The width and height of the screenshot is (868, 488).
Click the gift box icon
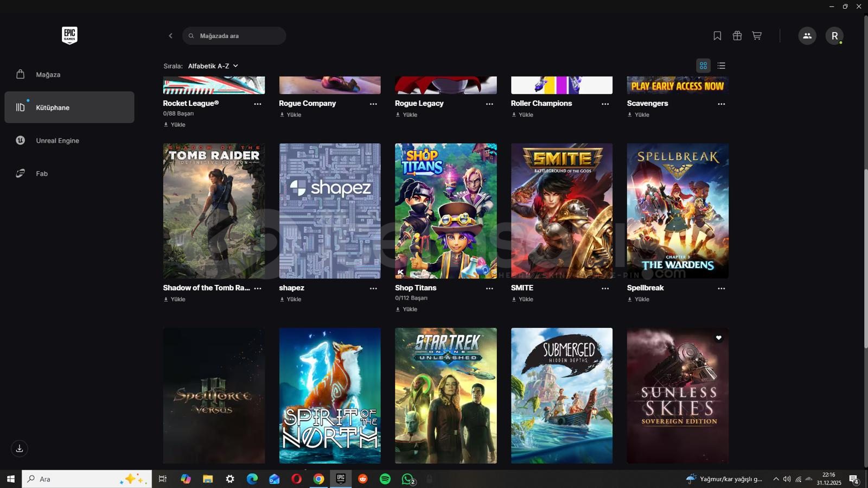(x=737, y=36)
